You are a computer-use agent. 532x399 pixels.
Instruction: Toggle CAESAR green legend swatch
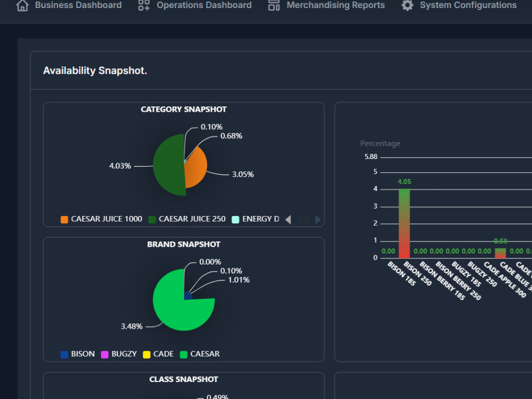pyautogui.click(x=184, y=354)
